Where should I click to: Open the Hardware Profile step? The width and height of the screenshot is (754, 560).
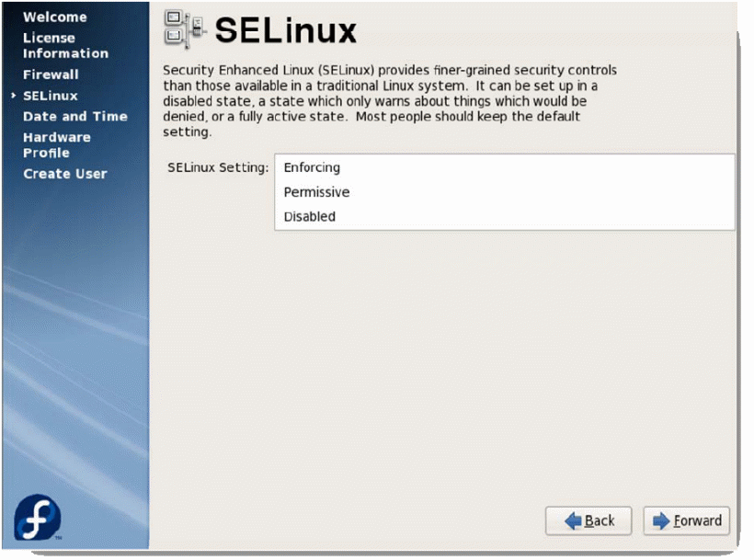(x=57, y=145)
